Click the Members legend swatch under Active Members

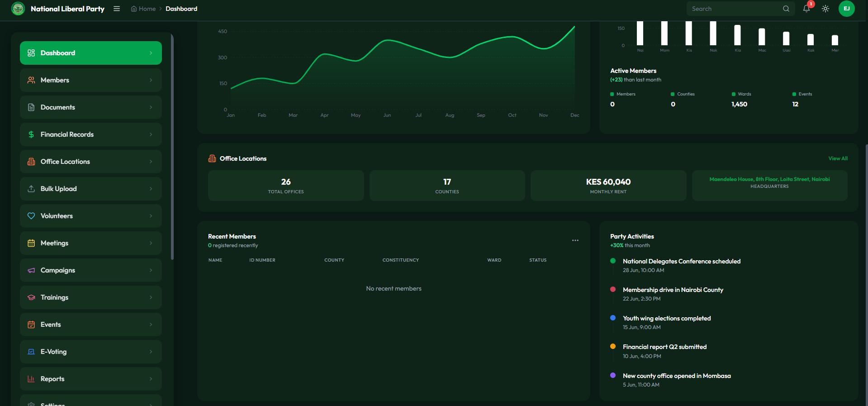coord(612,94)
